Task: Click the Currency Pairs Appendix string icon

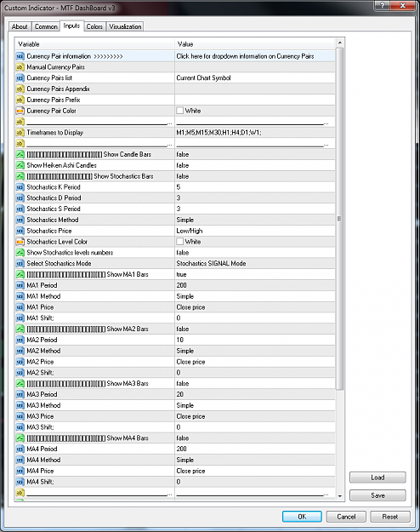Action: point(20,89)
